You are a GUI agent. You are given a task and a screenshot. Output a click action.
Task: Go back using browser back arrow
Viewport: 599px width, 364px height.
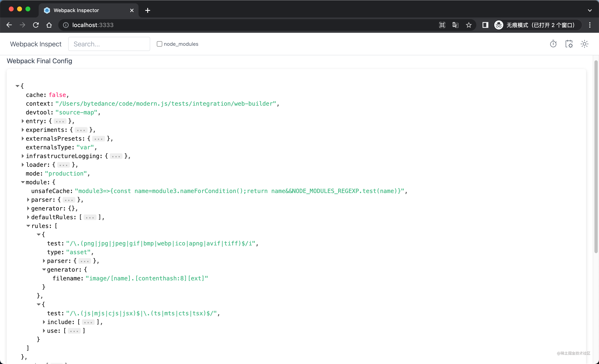[9, 25]
